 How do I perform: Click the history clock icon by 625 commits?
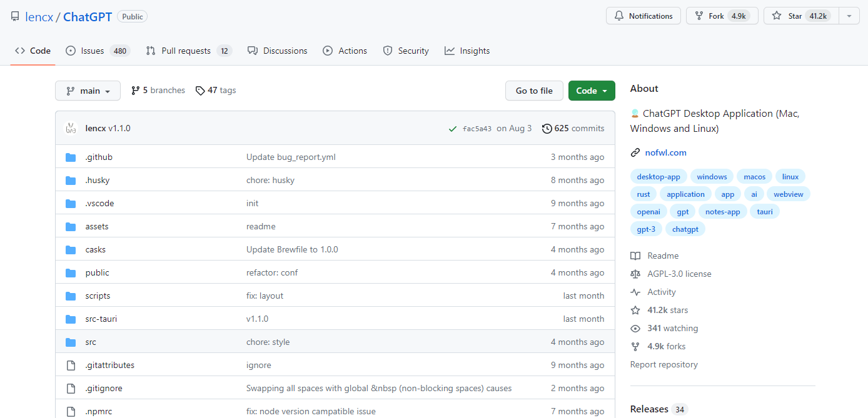coord(547,129)
